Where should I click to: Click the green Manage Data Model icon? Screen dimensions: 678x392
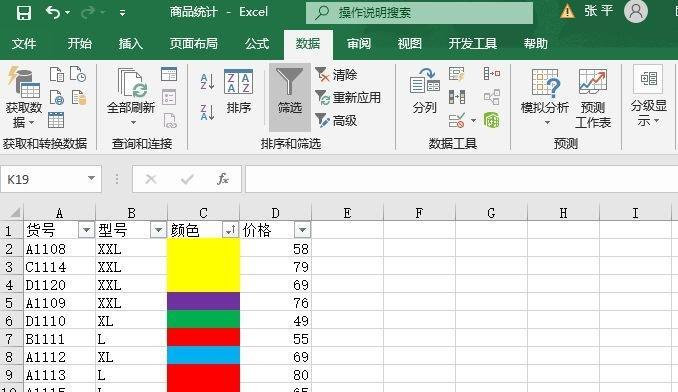pyautogui.click(x=492, y=120)
